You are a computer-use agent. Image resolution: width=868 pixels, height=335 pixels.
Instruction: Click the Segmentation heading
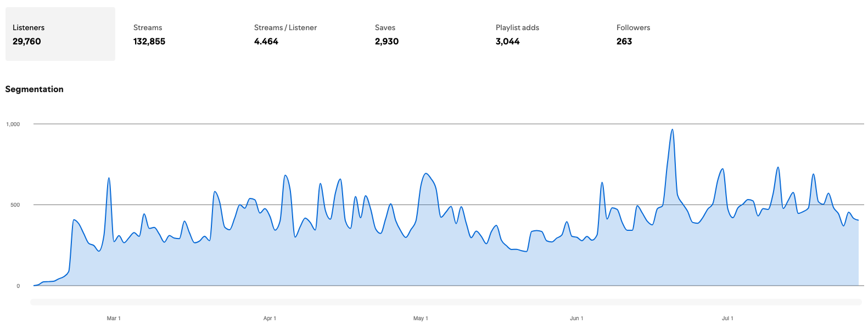[x=34, y=89]
